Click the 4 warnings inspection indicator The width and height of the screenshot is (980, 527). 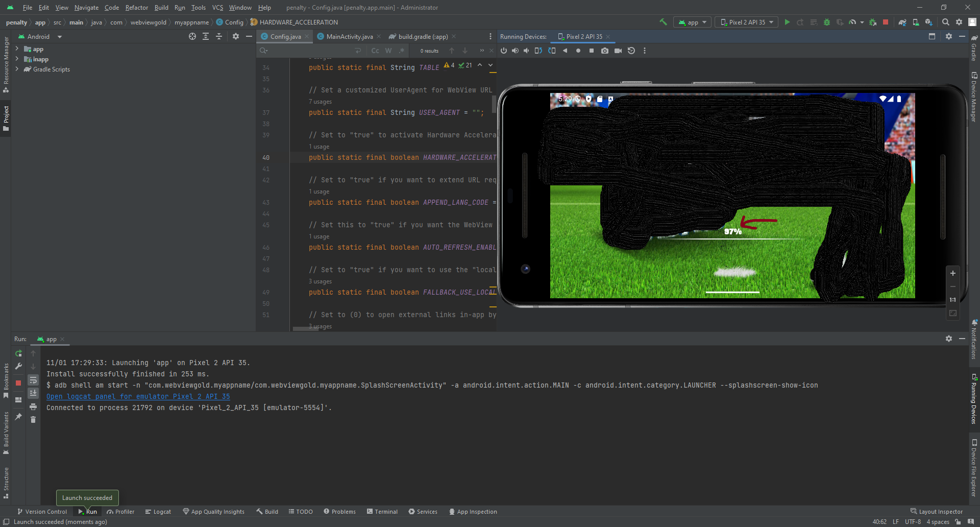click(449, 65)
